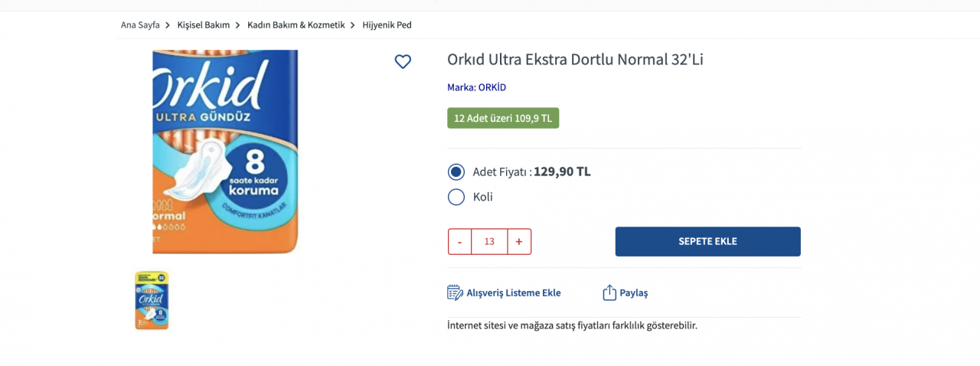Open Hijyenik Ped breadcrumb
This screenshot has width=980, height=366.
(387, 25)
